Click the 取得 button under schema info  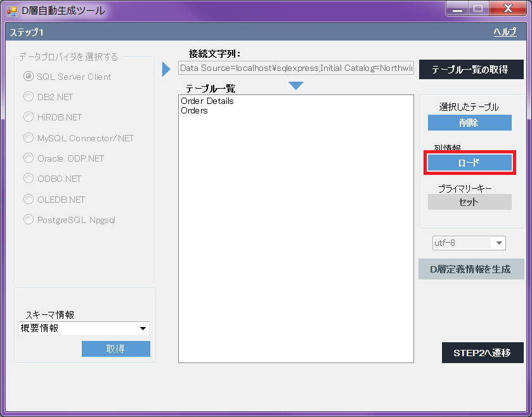click(x=115, y=349)
